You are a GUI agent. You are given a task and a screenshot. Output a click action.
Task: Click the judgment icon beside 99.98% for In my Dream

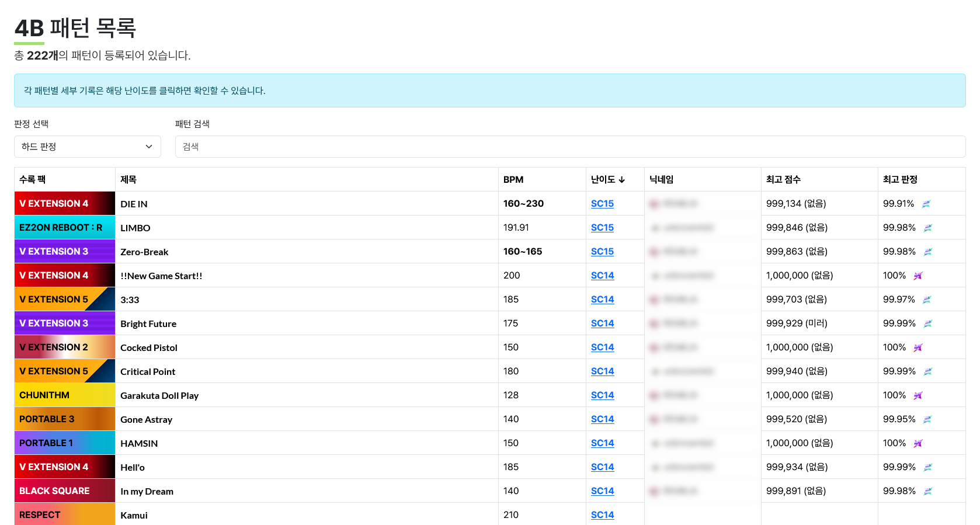coord(928,491)
